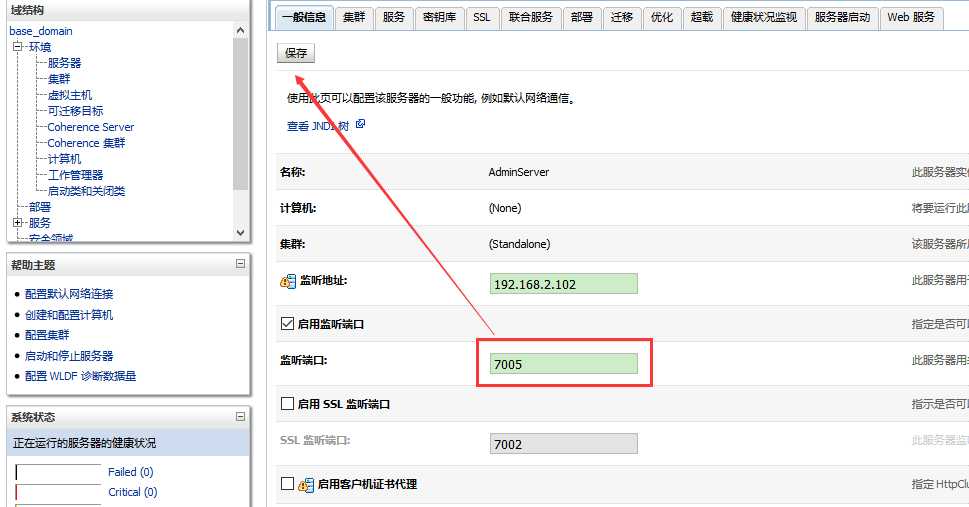Go to the 联合服务 tab
Image resolution: width=969 pixels, height=507 pixels.
pos(531,18)
